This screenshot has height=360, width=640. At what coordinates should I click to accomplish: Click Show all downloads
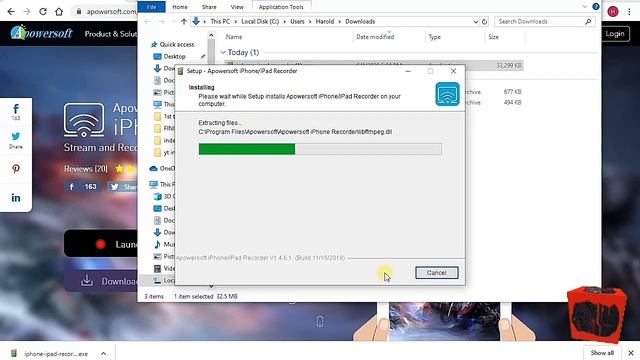602,353
